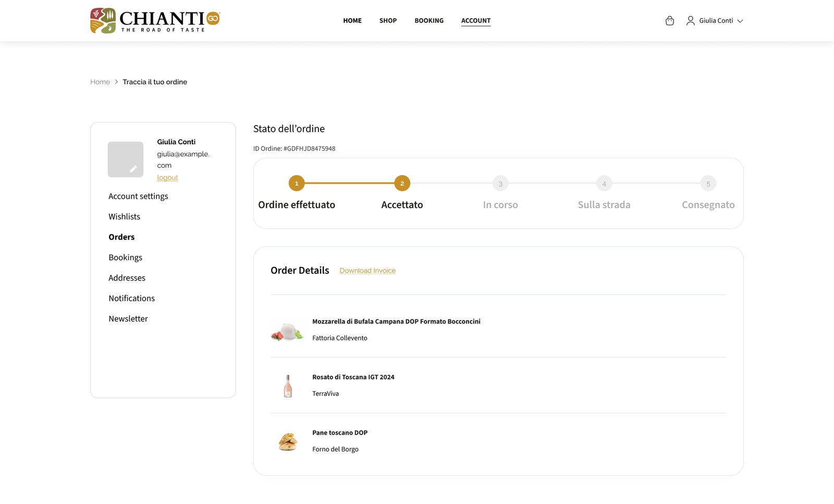
Task: Open Bookings in sidebar
Action: click(125, 257)
